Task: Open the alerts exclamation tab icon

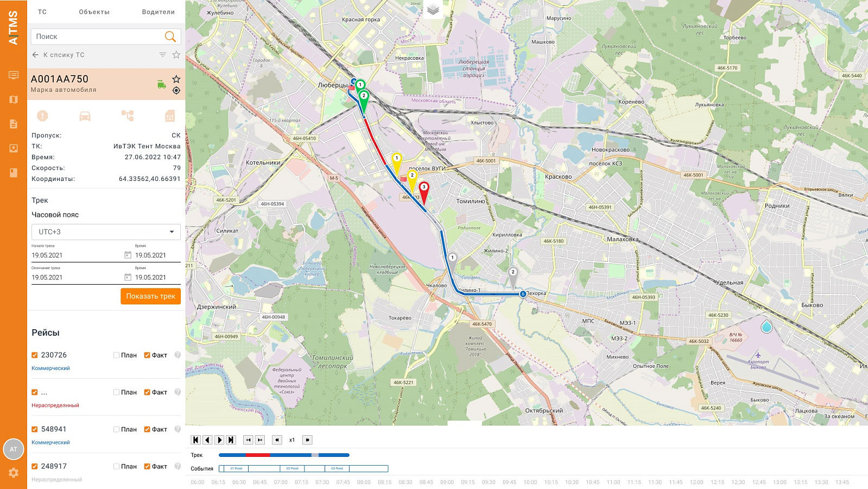Action: 42,116
